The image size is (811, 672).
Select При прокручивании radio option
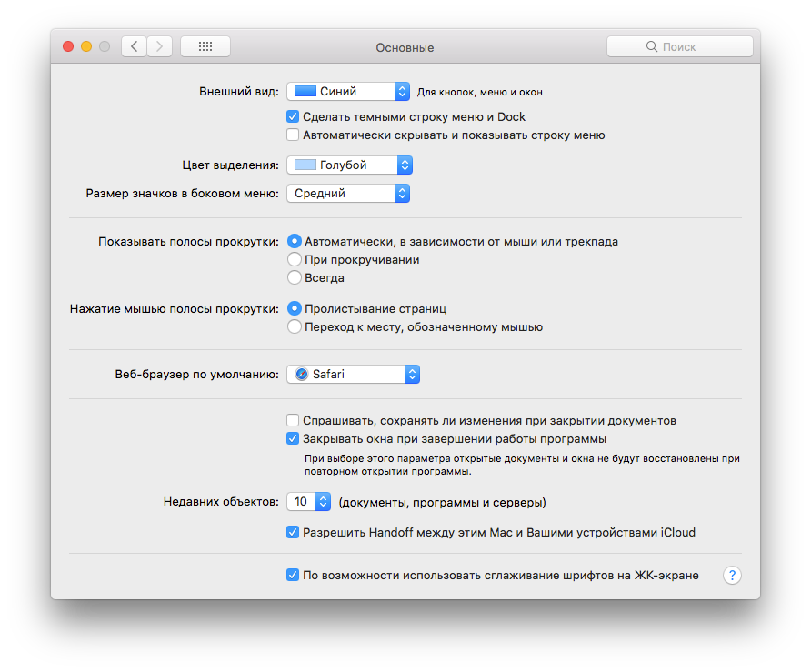[x=295, y=259]
